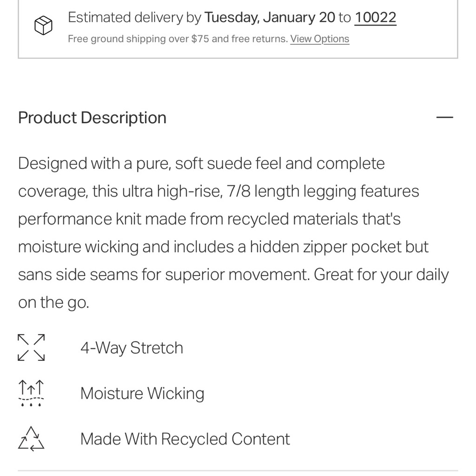Click the free ground shipping notice
The height and width of the screenshot is (476, 476).
point(178,39)
